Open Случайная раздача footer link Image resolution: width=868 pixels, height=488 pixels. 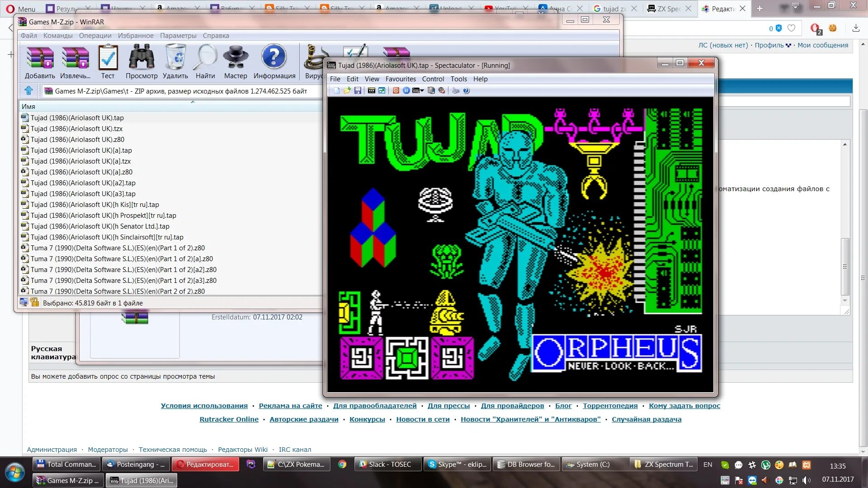(646, 419)
